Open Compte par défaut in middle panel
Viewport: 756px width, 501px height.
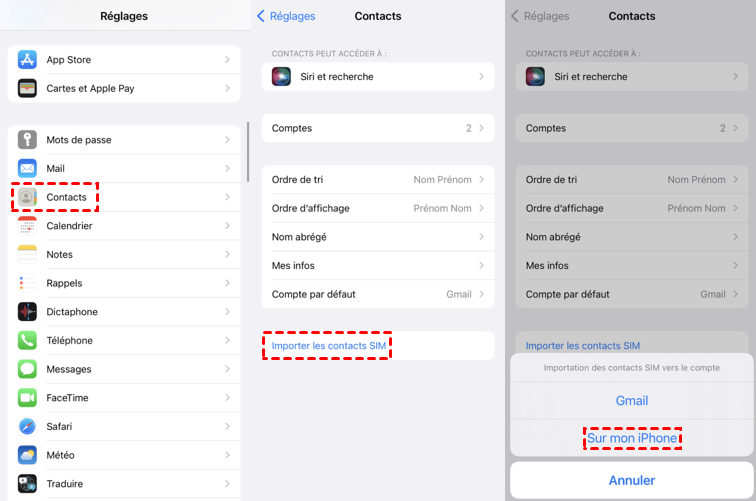378,294
